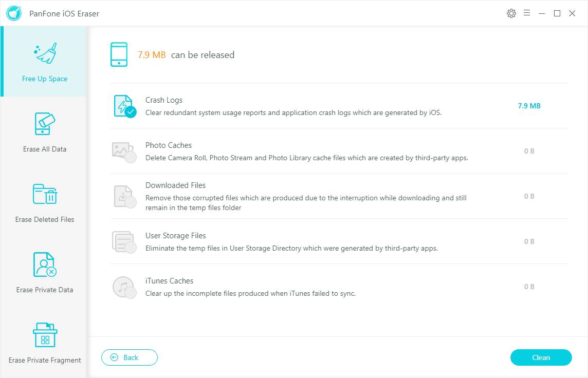This screenshot has width=588, height=378.
Task: Uncheck the Crash Logs checkbox
Action: [131, 112]
